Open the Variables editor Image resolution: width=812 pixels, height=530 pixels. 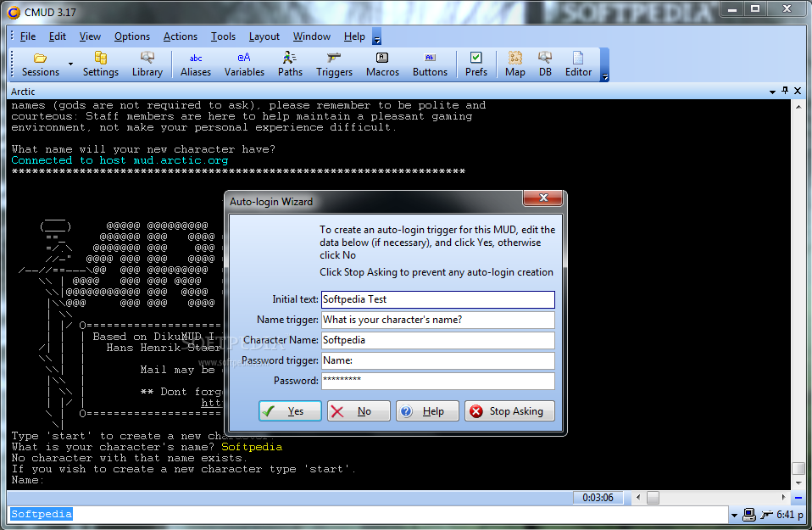244,64
